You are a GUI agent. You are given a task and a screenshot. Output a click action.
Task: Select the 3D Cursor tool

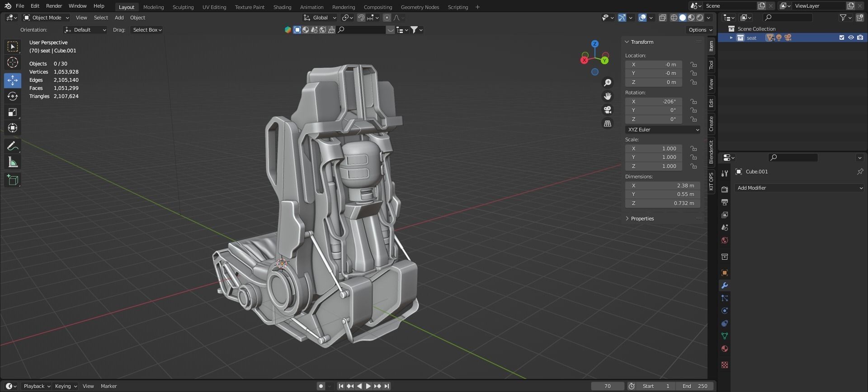tap(13, 62)
